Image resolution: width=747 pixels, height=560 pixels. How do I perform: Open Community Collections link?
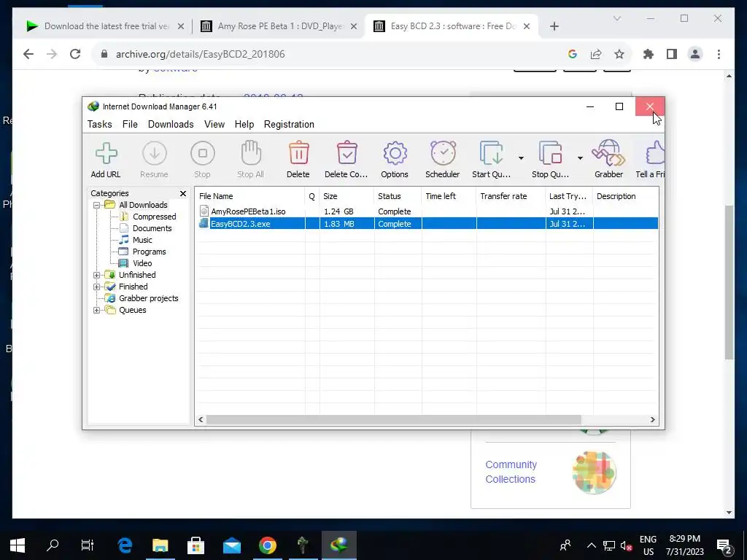tap(511, 472)
